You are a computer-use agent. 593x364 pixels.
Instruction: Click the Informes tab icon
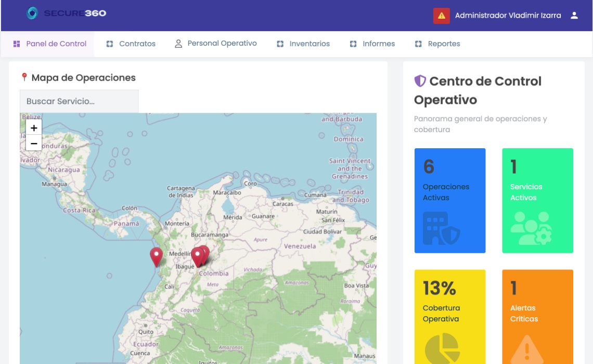pyautogui.click(x=353, y=44)
